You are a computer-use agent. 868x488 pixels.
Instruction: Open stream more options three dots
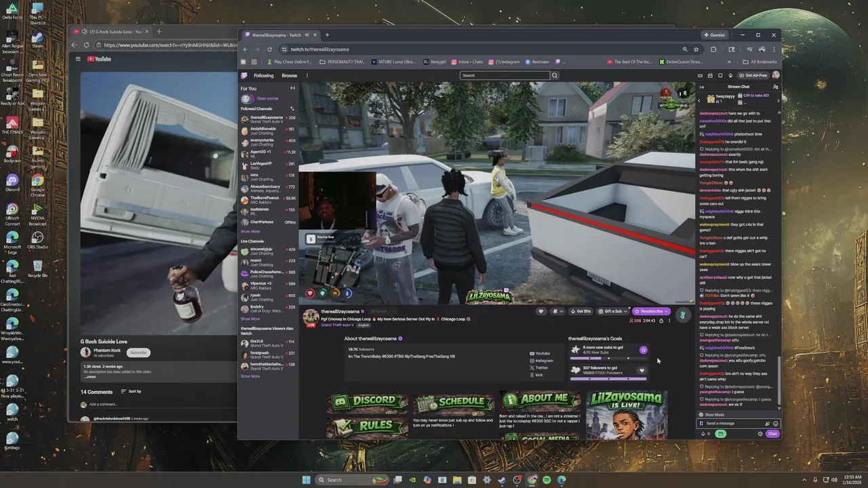click(x=669, y=321)
